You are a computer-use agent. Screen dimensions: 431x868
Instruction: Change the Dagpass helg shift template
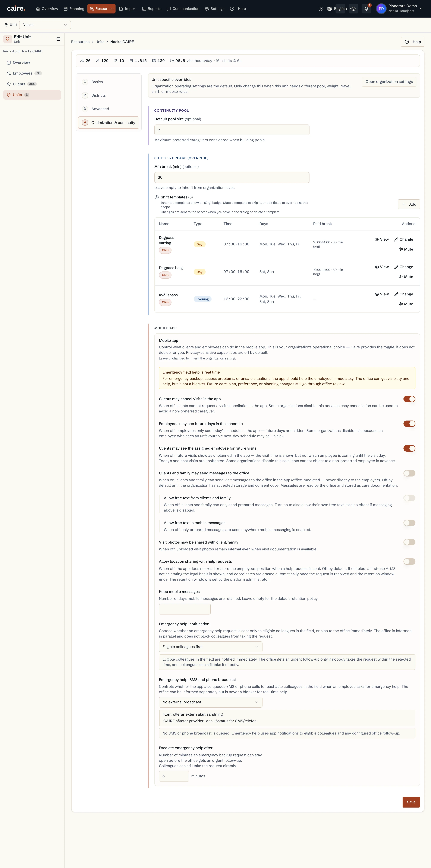404,267
